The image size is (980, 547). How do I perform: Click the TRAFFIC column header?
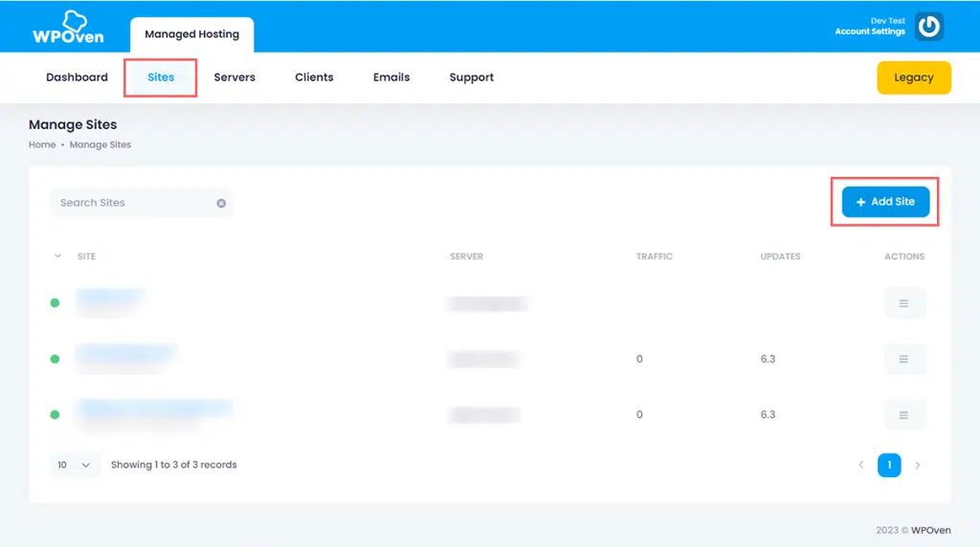655,256
